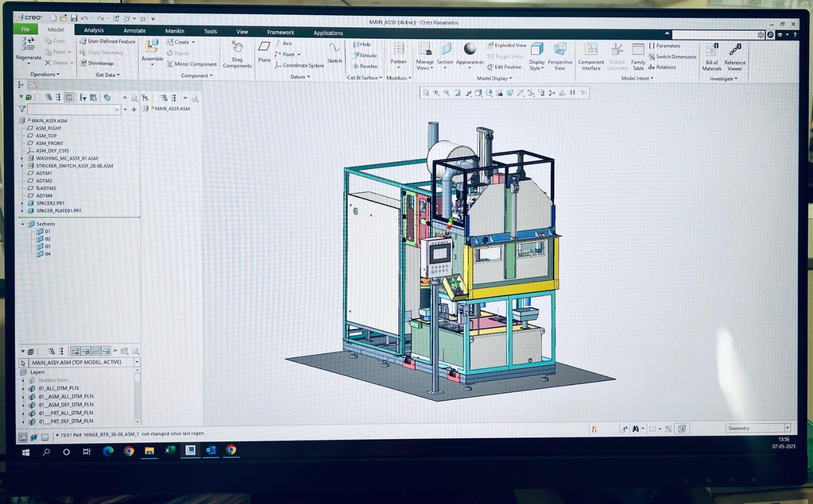The image size is (813, 504).
Task: Open the active model dropdown in Layers panel
Action: coord(137,362)
